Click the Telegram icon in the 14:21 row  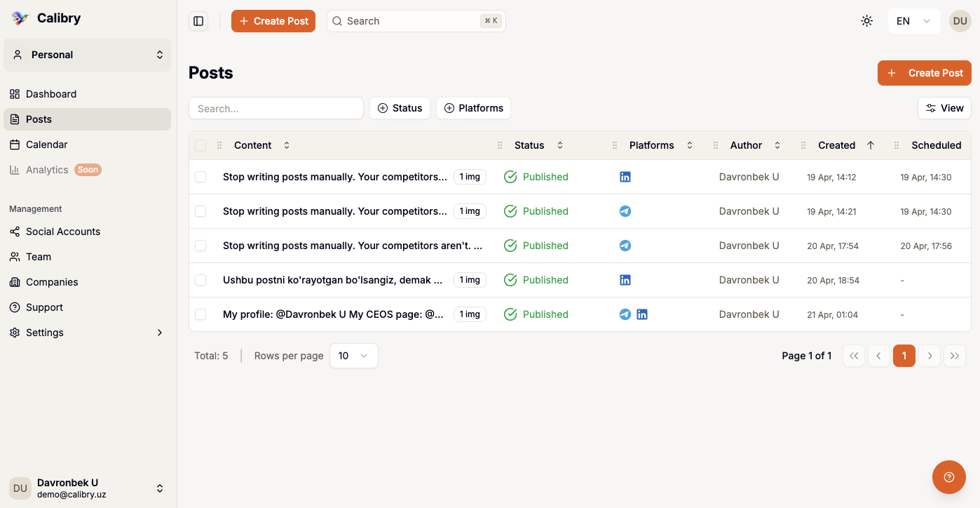pyautogui.click(x=625, y=211)
